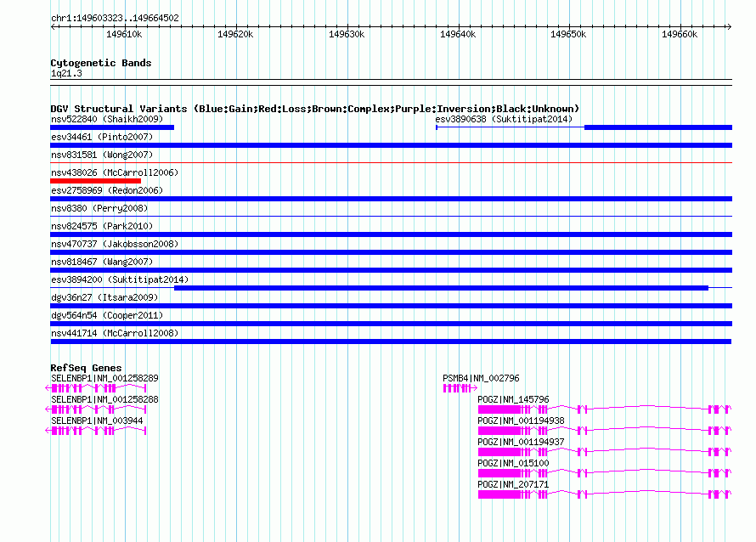Open nsv441714 (McCarroll2008) variant label

(115, 333)
